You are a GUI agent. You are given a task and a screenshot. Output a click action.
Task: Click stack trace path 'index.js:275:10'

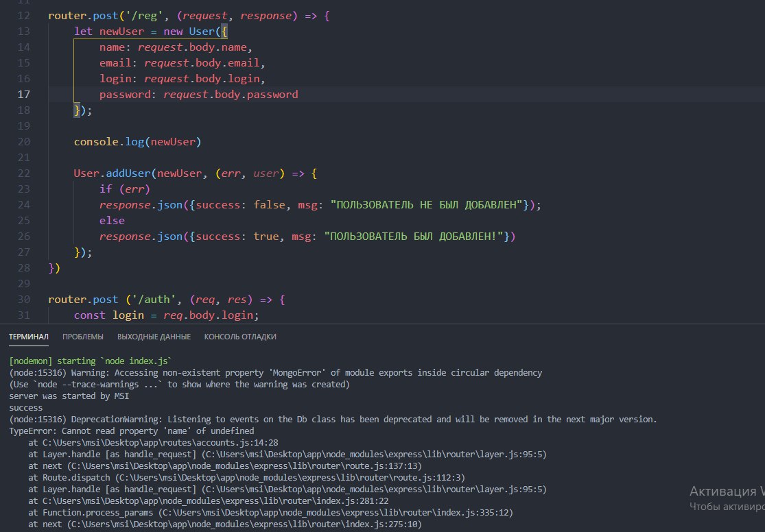pyautogui.click(x=244, y=524)
